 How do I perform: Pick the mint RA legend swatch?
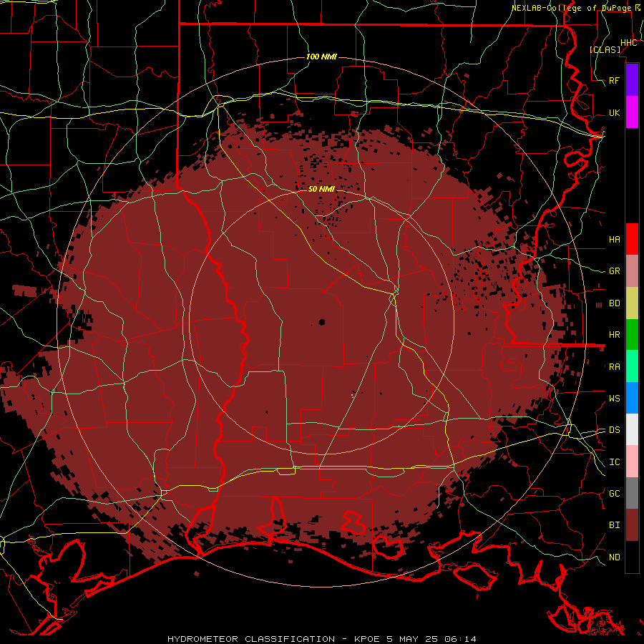(x=632, y=366)
